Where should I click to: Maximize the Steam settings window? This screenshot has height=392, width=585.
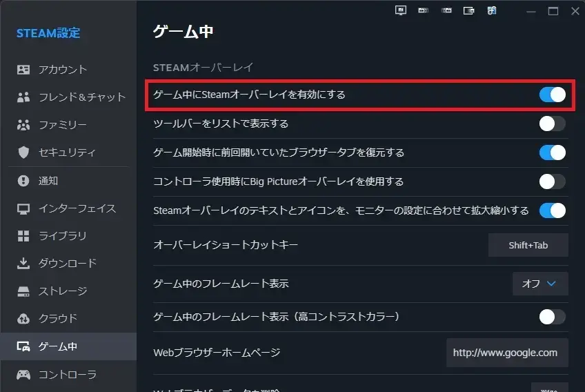553,11
